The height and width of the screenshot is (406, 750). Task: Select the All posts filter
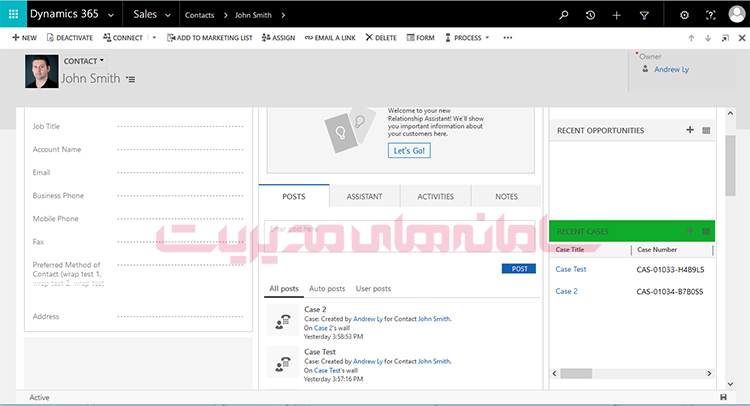(284, 288)
